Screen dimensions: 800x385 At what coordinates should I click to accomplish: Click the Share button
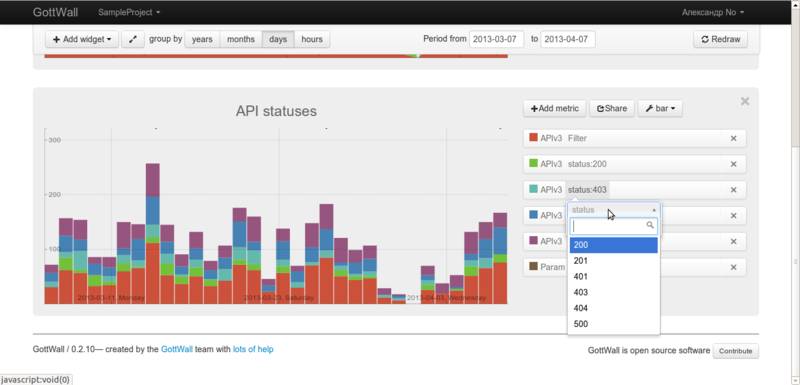coord(612,108)
